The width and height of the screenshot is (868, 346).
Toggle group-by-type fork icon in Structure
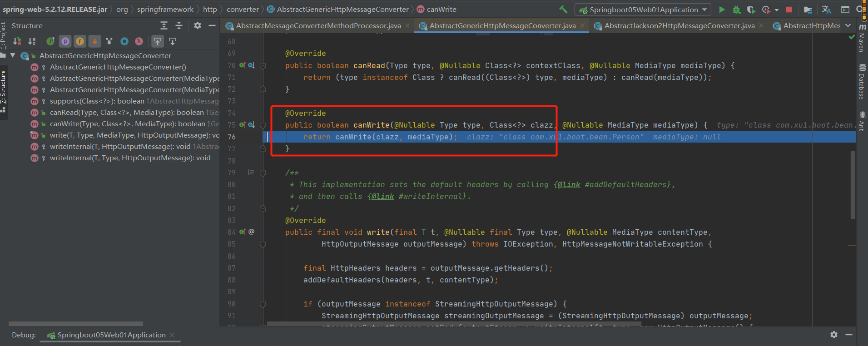coord(109,41)
